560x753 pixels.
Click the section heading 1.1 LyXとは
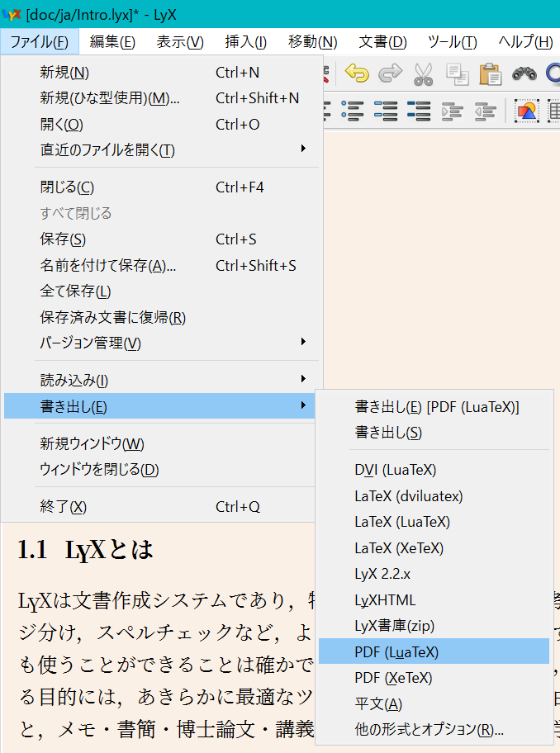tap(86, 549)
